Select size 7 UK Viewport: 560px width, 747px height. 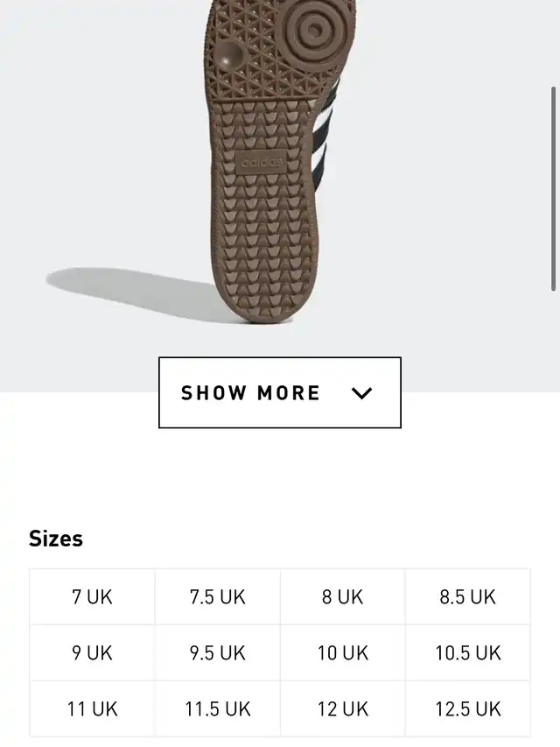pyautogui.click(x=92, y=597)
